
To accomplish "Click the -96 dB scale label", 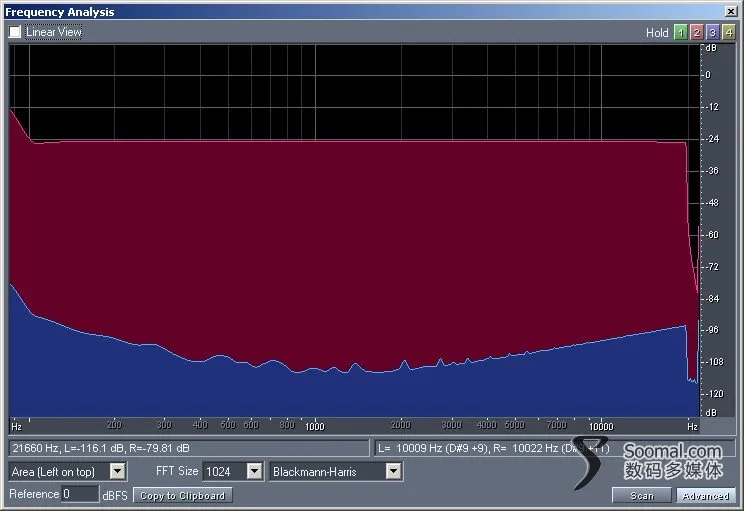I will (712, 330).
